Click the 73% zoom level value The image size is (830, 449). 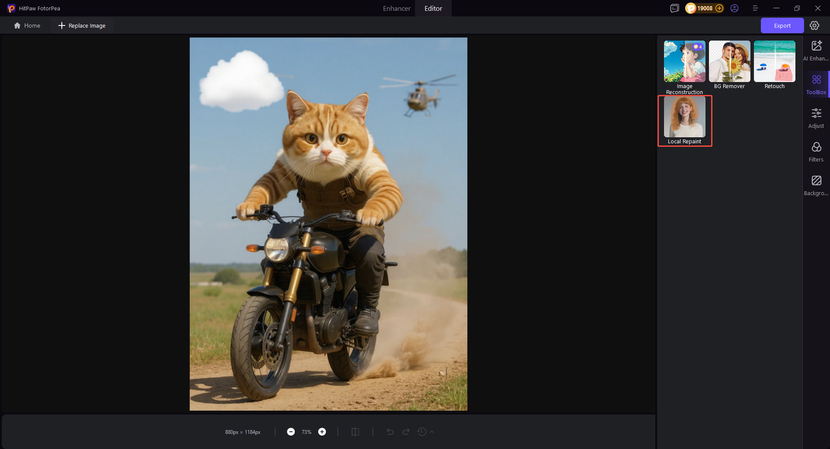tap(306, 432)
